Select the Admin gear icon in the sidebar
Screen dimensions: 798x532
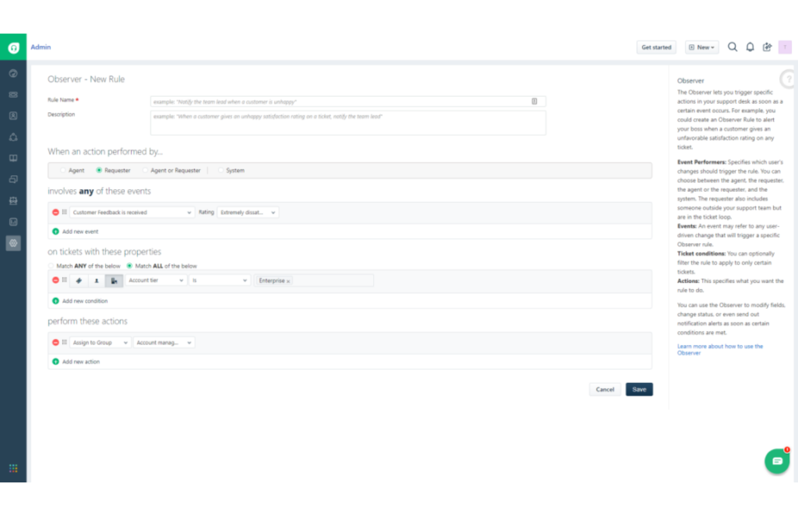(13, 243)
